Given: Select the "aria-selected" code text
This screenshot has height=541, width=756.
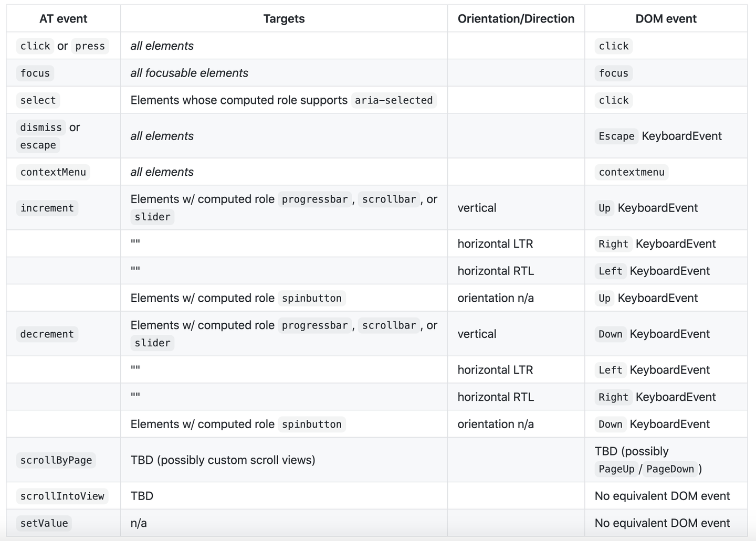Looking at the screenshot, I should (394, 100).
